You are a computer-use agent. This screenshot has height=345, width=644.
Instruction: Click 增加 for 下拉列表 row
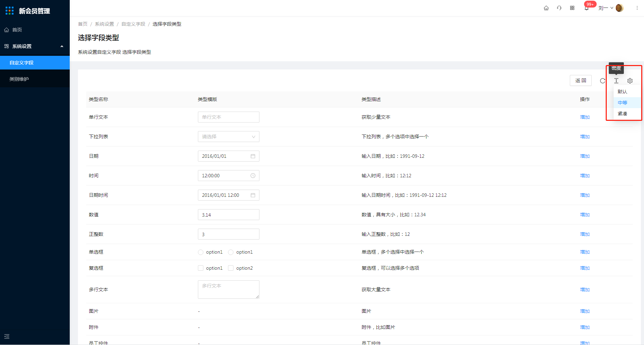pyautogui.click(x=585, y=137)
